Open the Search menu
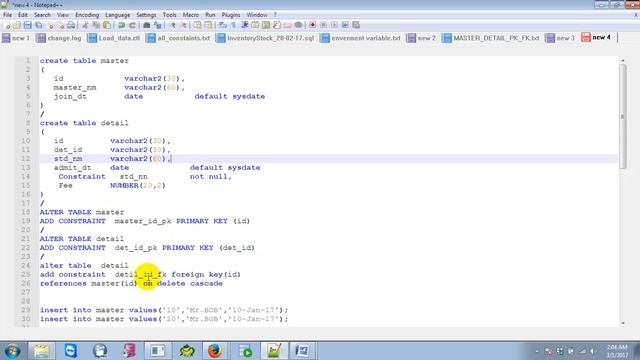 coord(42,15)
